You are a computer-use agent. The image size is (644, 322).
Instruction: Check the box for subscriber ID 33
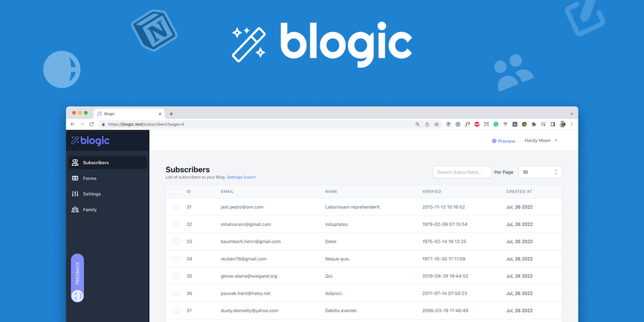coord(176,241)
